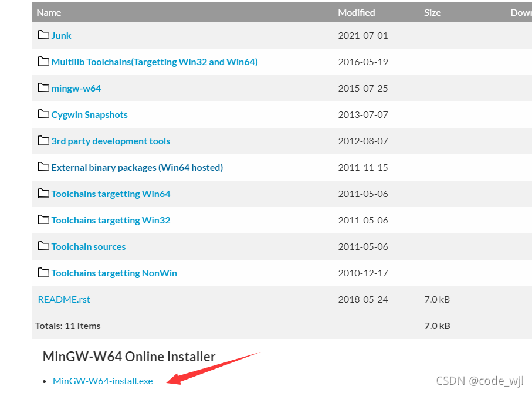Click the 2018-05-24 date of README.rst
The image size is (532, 393).
[x=362, y=300]
